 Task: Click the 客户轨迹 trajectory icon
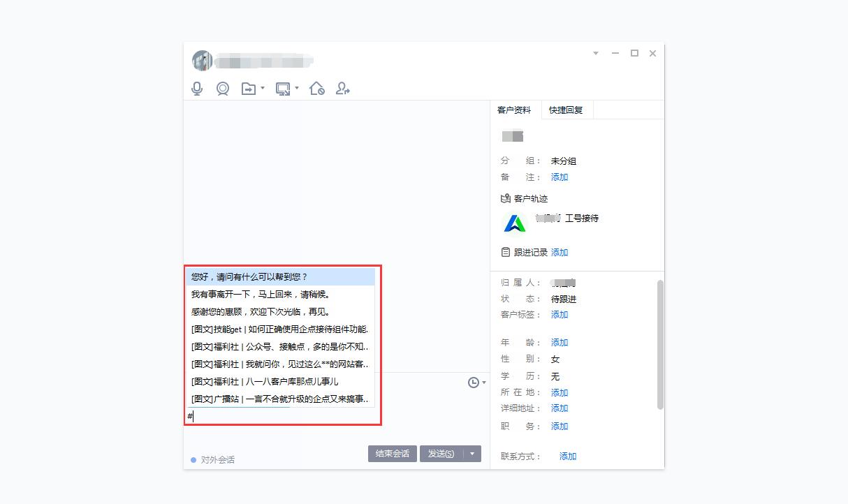point(506,198)
